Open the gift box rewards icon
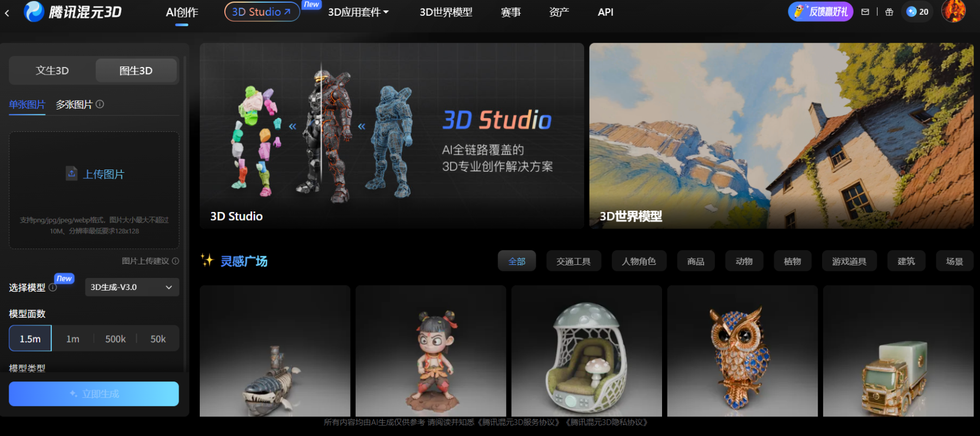This screenshot has width=980, height=436. click(x=889, y=12)
